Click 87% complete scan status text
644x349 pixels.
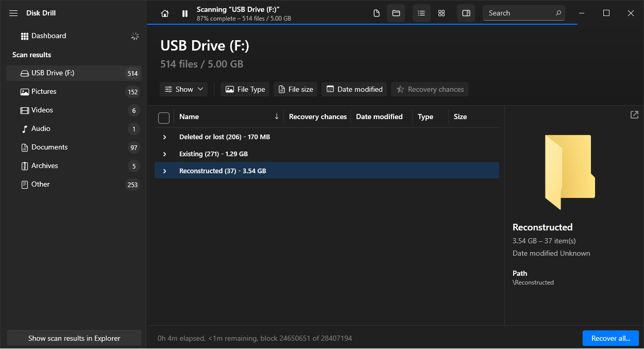point(244,19)
